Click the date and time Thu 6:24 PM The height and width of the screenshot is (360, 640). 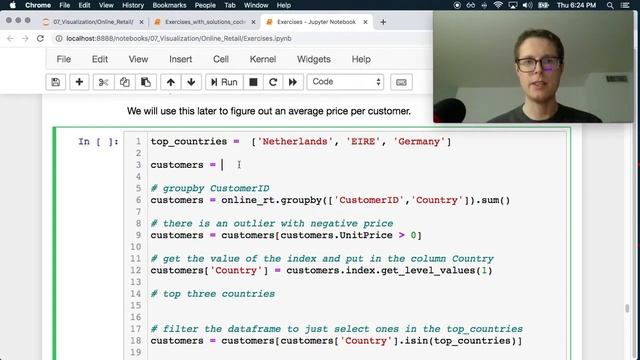click(576, 5)
